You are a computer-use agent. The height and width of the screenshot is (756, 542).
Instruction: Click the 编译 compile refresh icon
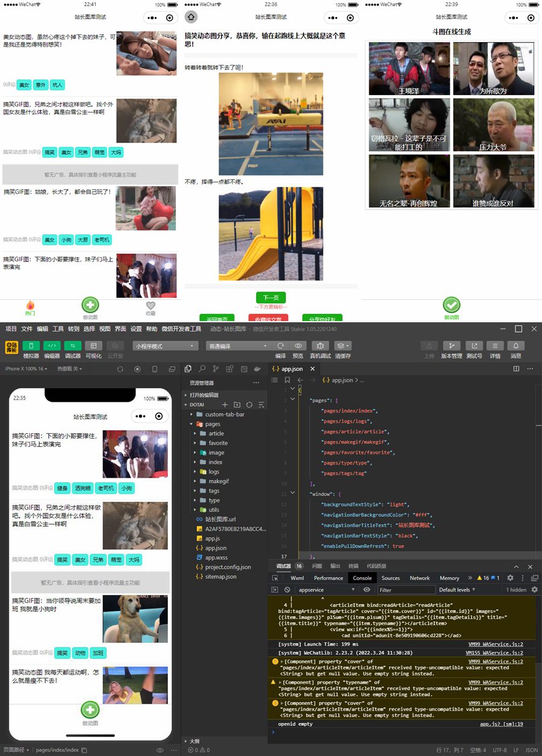281,346
